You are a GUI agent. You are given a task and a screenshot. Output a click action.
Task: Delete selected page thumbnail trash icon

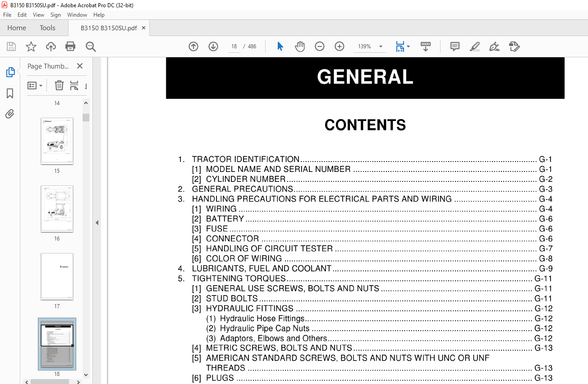(x=59, y=85)
